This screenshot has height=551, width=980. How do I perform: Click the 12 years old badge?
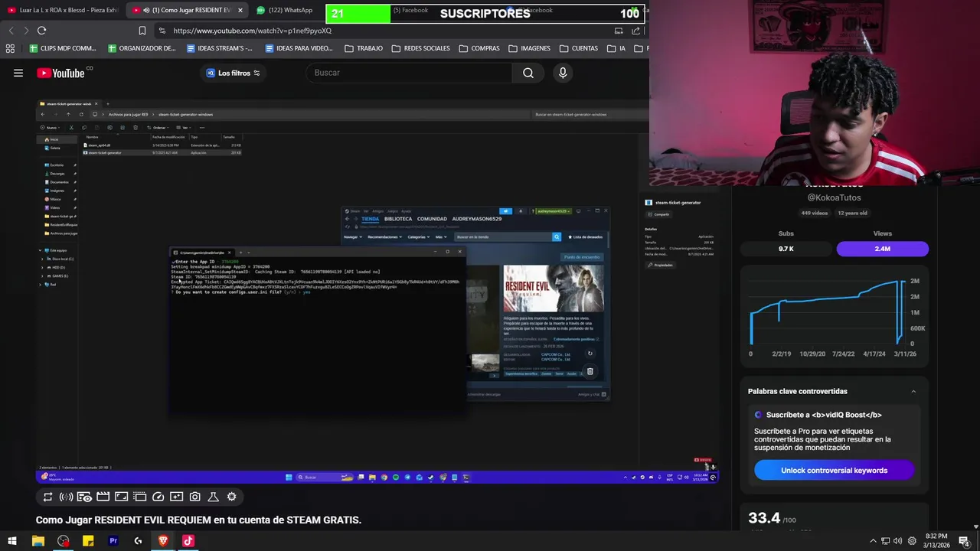point(851,213)
